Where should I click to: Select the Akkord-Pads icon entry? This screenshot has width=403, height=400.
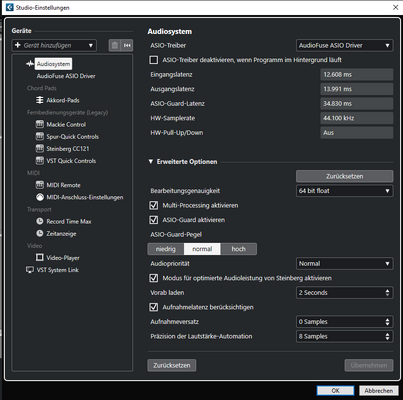[40, 100]
